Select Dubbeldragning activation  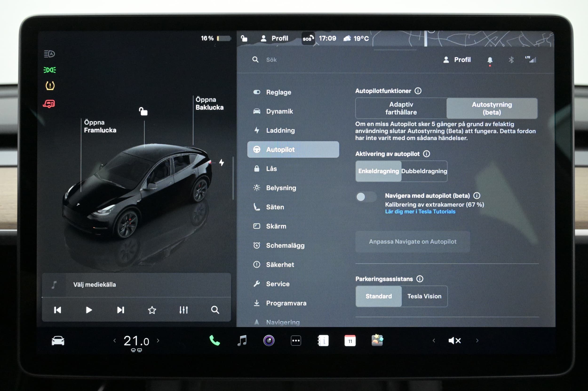[x=424, y=171]
